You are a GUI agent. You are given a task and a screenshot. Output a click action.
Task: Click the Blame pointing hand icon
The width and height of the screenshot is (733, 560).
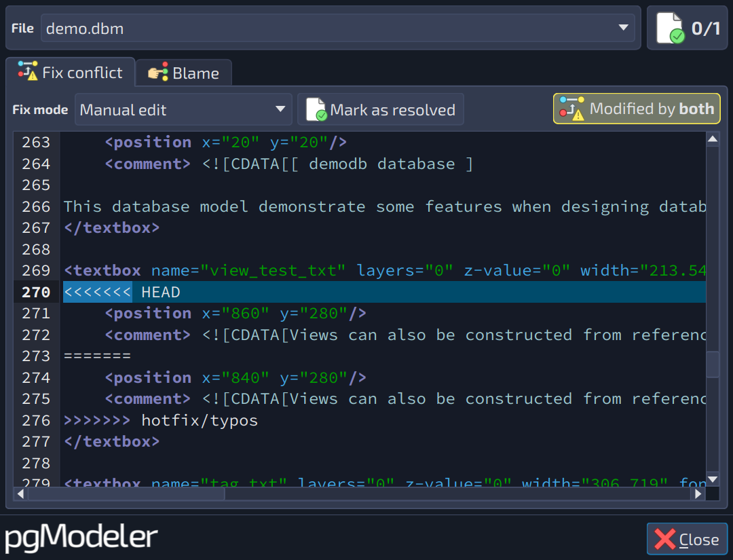158,72
